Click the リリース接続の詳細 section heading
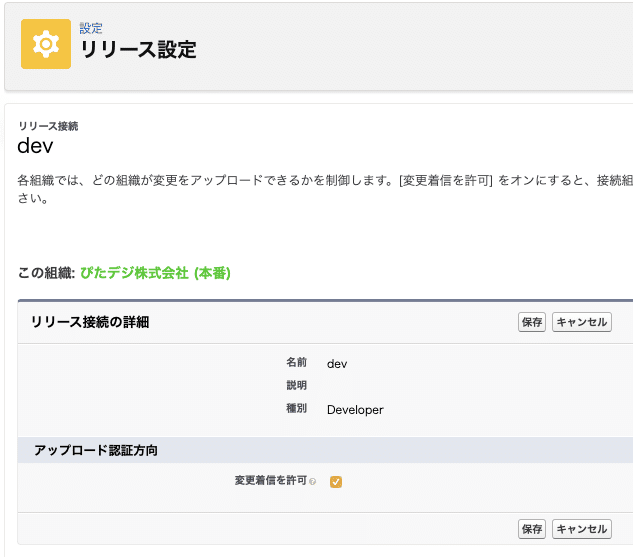Screen dimensions: 633x557 [90, 322]
